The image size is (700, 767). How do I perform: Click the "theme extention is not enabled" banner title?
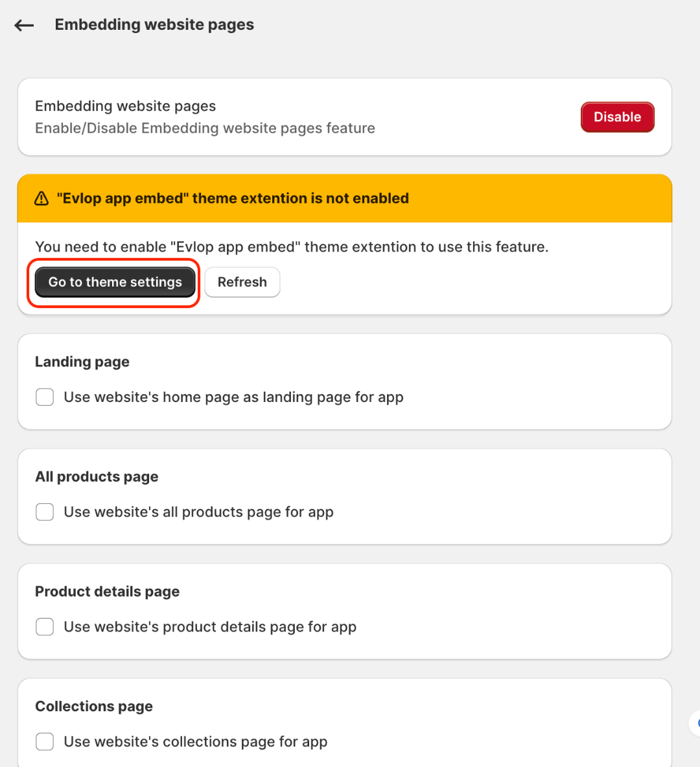coord(233,198)
